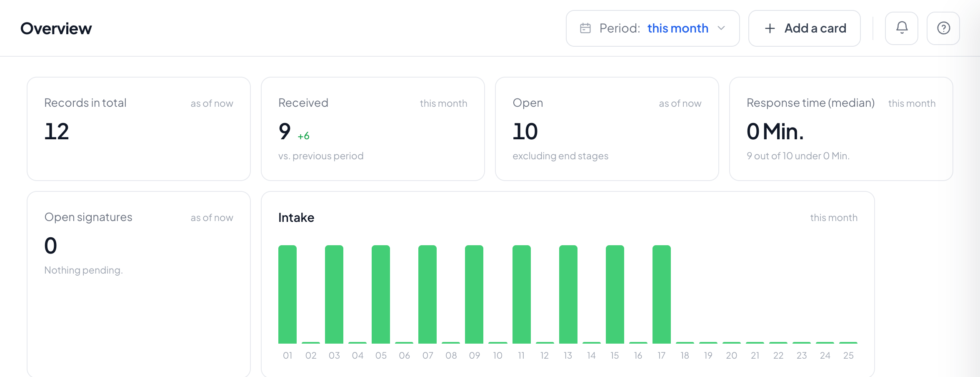Screen dimensions: 980x377
Task: Click the '+6' change indicator
Action: pos(303,136)
